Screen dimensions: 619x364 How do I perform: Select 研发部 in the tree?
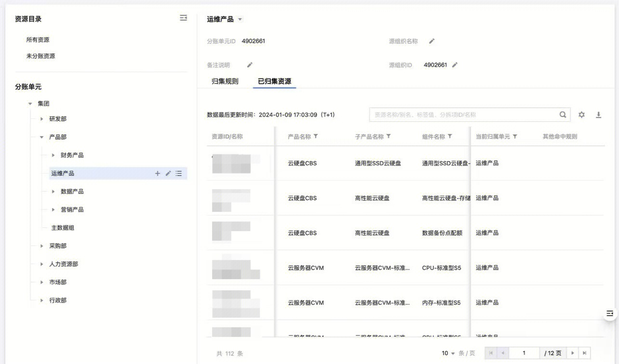pyautogui.click(x=58, y=119)
